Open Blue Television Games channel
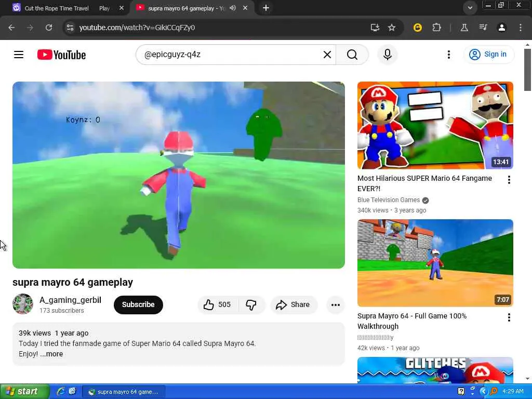532x399 pixels. 389,200
